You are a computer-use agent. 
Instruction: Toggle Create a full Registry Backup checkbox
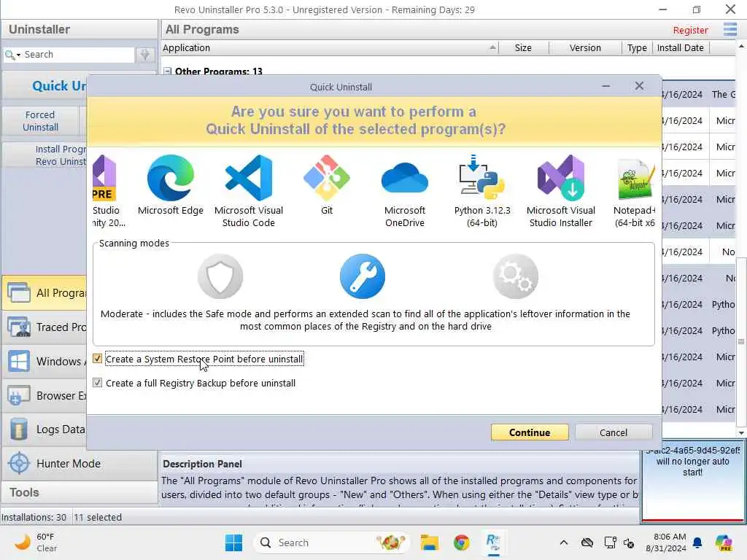tap(97, 383)
